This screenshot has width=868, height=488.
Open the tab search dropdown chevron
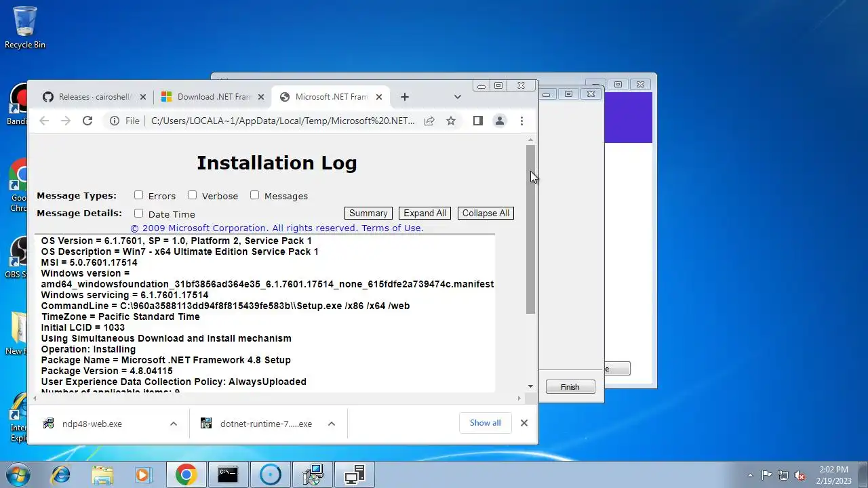click(458, 97)
